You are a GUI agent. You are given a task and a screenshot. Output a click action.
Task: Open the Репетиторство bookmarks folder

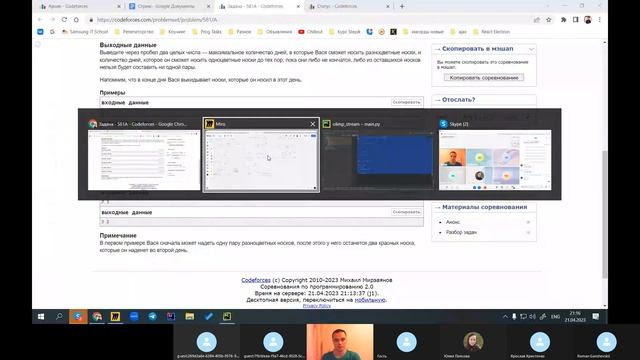[x=134, y=32]
